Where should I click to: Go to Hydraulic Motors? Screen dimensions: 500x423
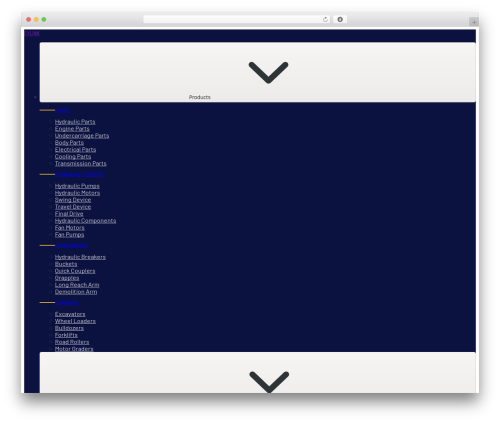pyautogui.click(x=77, y=193)
